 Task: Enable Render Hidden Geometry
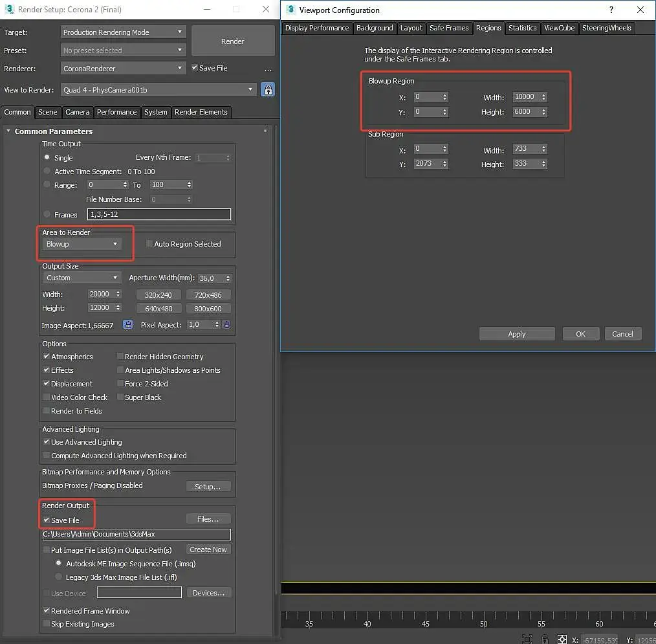(x=120, y=356)
